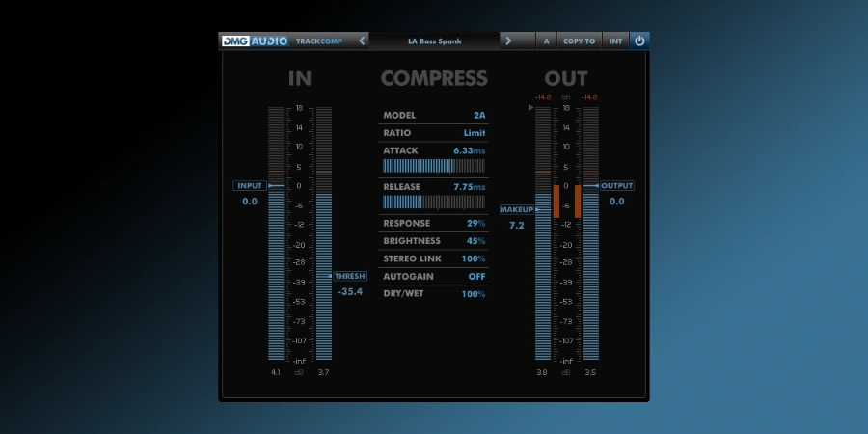Change the RATIO value Limit
This screenshot has width=868, height=434.
(475, 133)
